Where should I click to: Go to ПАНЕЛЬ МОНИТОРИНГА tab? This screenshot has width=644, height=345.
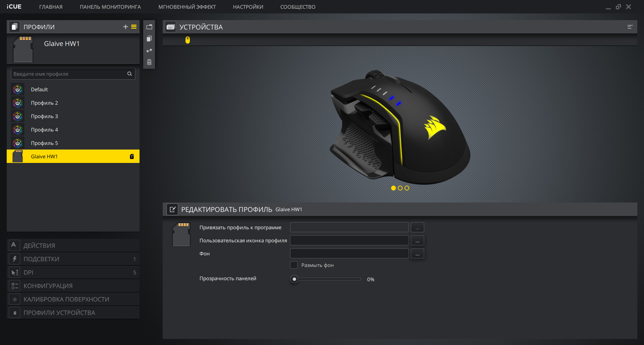click(x=110, y=7)
